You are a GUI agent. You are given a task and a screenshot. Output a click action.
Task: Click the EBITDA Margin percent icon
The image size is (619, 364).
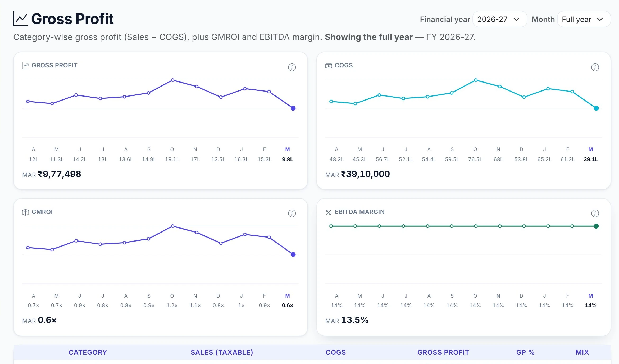click(329, 212)
